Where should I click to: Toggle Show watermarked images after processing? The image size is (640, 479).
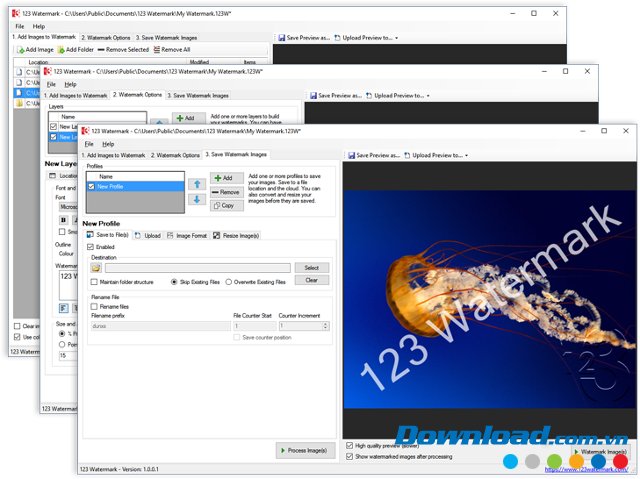click(349, 457)
